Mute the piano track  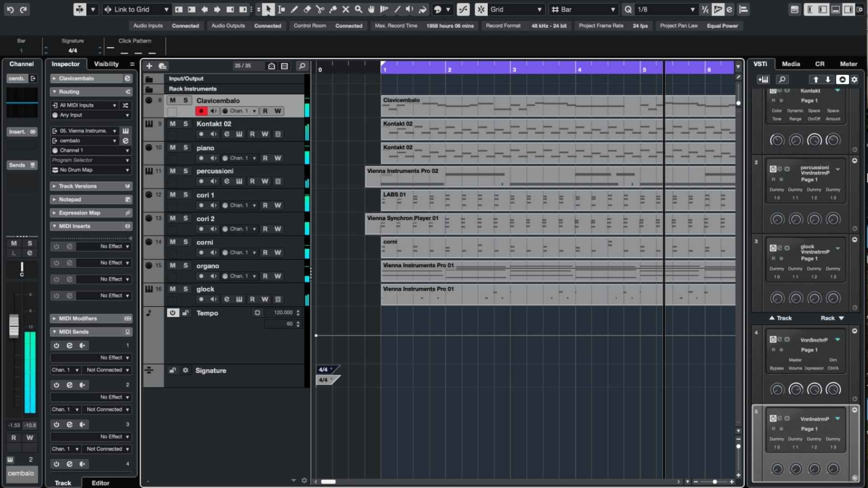click(x=173, y=147)
